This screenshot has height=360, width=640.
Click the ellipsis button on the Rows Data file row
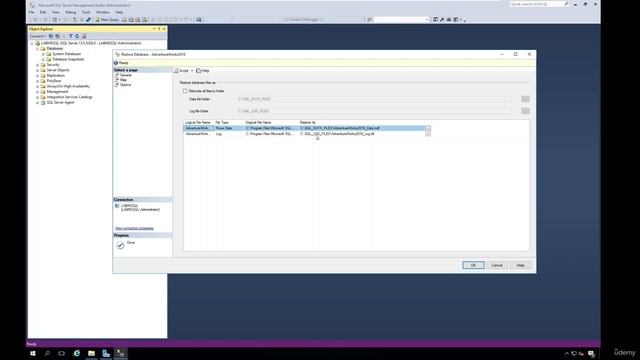tap(428, 128)
